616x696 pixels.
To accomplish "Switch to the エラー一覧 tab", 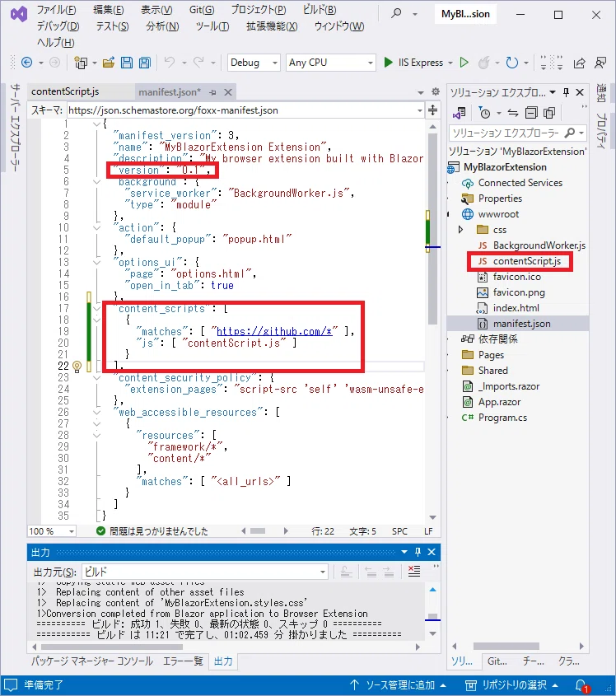I will click(x=183, y=661).
